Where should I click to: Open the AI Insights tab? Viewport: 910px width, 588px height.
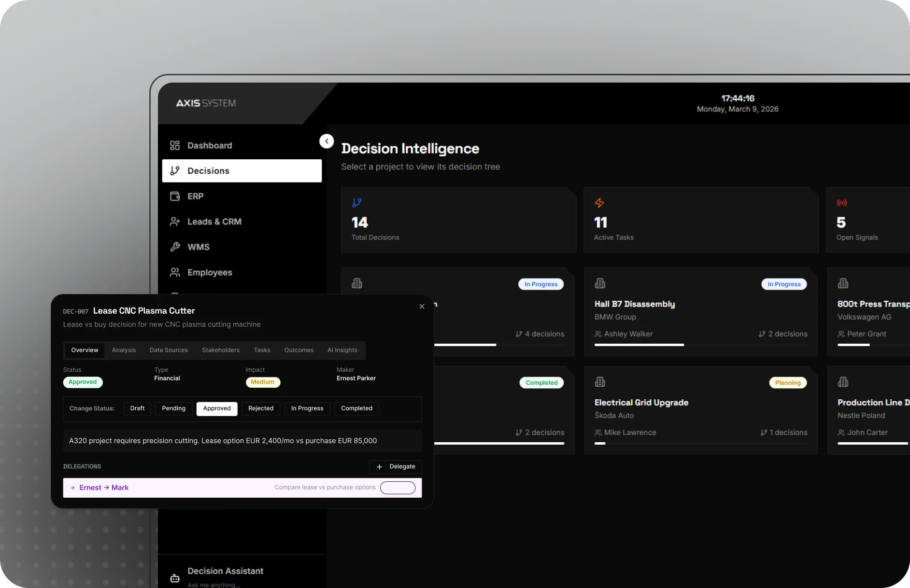pyautogui.click(x=342, y=350)
